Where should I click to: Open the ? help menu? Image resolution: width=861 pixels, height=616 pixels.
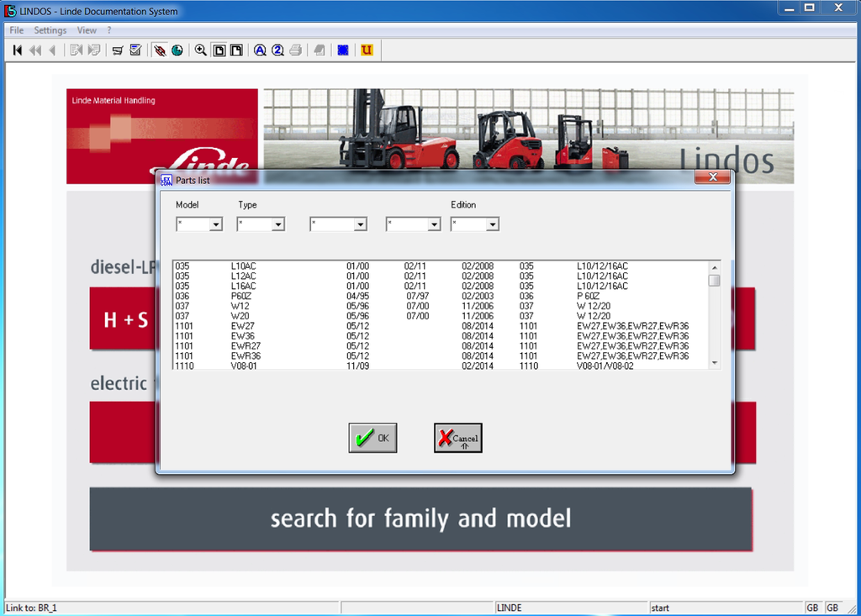pos(109,30)
